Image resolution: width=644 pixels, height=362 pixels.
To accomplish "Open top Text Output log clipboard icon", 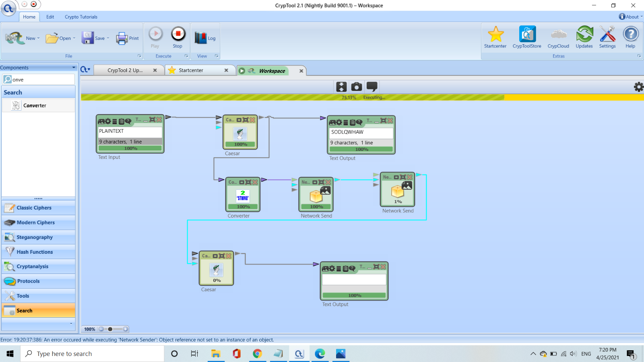I will point(353,122).
